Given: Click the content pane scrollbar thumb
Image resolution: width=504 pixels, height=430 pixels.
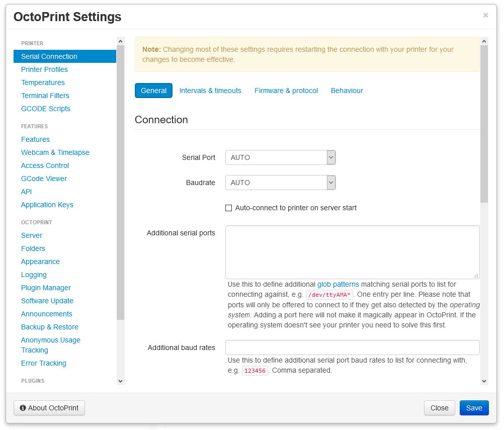Looking at the screenshot, I should 484,124.
